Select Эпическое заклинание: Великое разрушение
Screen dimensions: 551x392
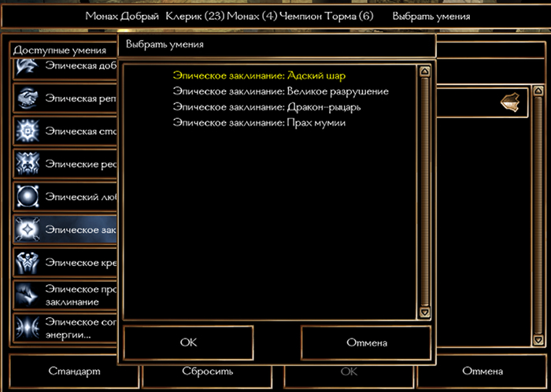[x=281, y=91]
